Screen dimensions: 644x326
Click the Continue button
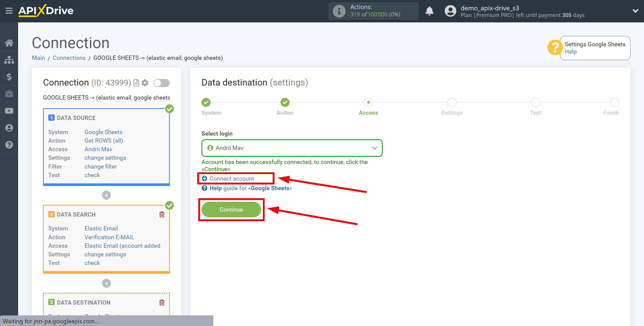pos(232,210)
